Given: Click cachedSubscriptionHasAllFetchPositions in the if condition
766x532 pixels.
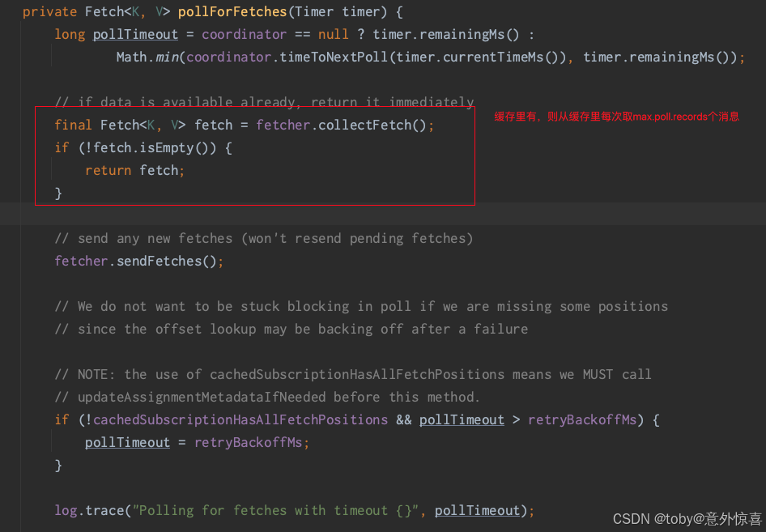Looking at the screenshot, I should pos(240,420).
